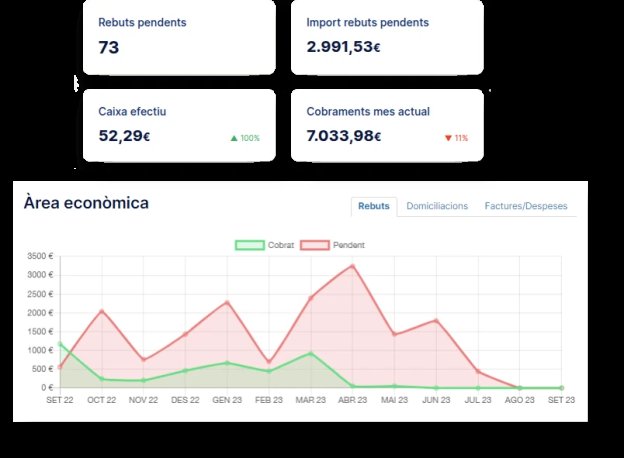
Task: Select the GEN 23 Pendent data point
Action: (227, 302)
